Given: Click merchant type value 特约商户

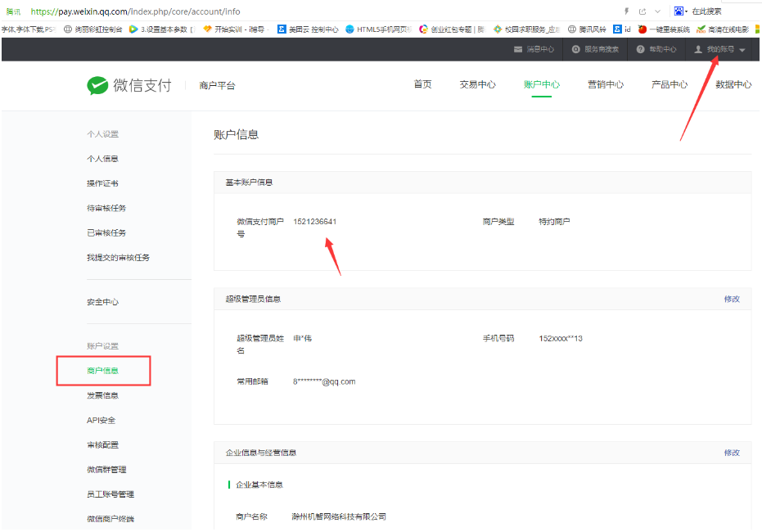Looking at the screenshot, I should pos(554,222).
